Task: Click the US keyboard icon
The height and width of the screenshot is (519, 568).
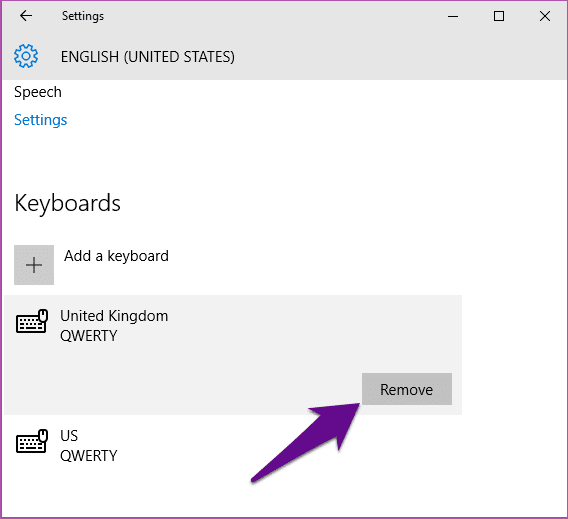Action: [32, 441]
